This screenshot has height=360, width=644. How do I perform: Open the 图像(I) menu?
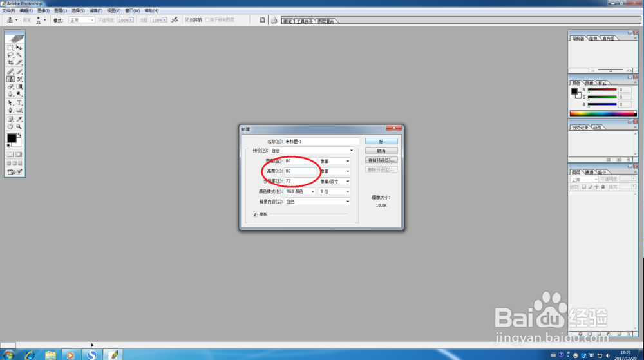(43, 11)
